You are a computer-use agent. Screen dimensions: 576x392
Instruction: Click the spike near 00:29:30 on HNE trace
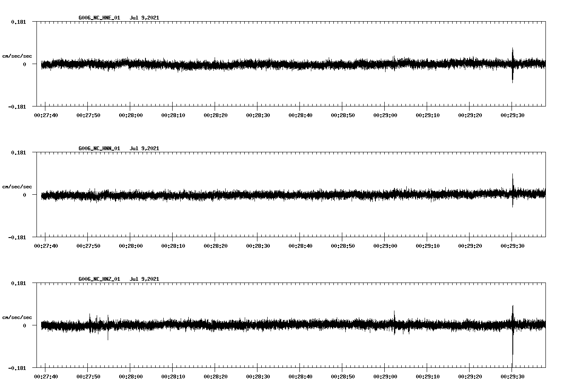point(512,64)
